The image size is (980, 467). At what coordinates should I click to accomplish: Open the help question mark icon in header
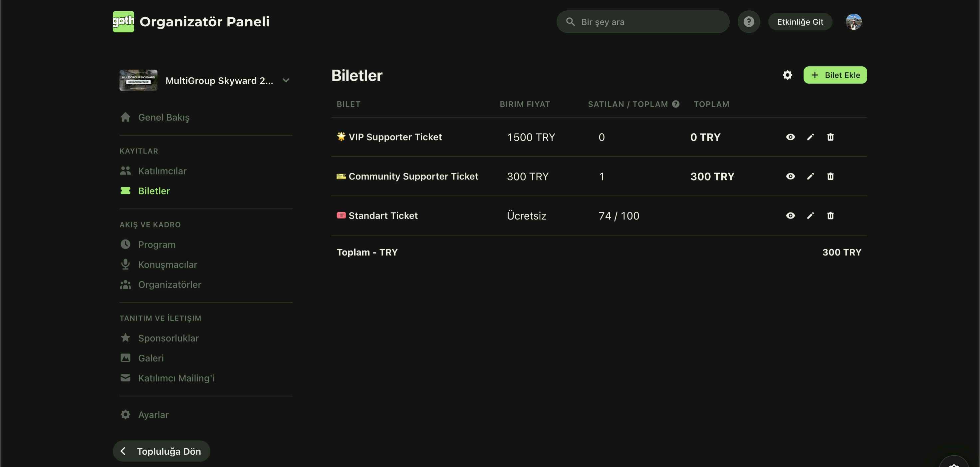point(749,22)
